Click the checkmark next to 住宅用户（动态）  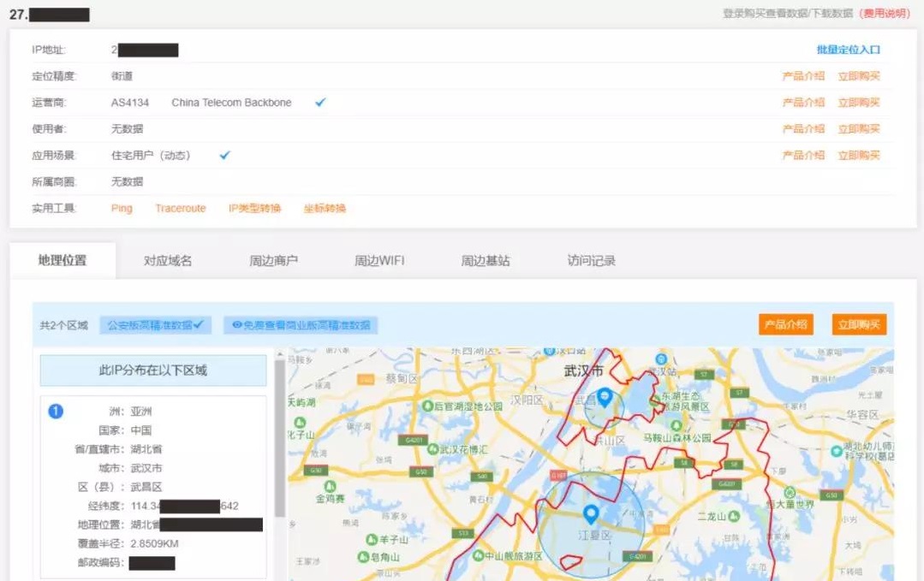[224, 156]
